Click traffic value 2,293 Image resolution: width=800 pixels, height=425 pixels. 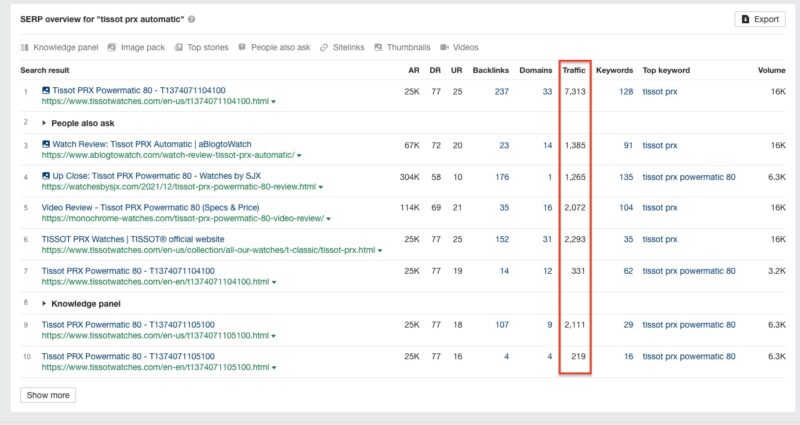575,239
